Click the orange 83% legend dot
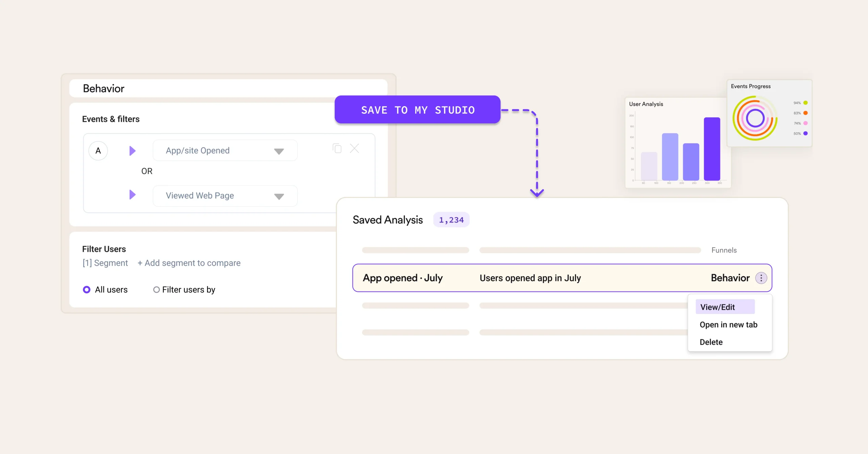 [x=806, y=113]
